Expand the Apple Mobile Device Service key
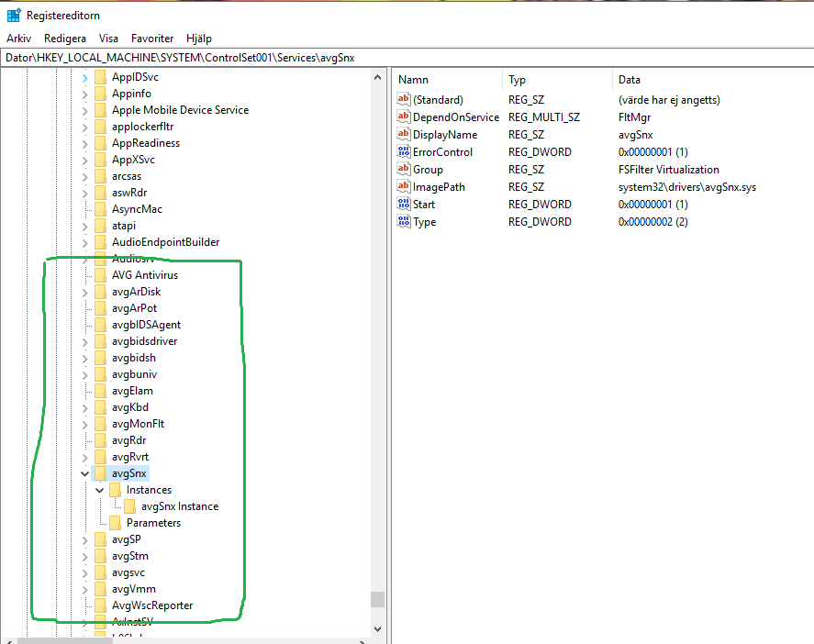 pyautogui.click(x=84, y=111)
